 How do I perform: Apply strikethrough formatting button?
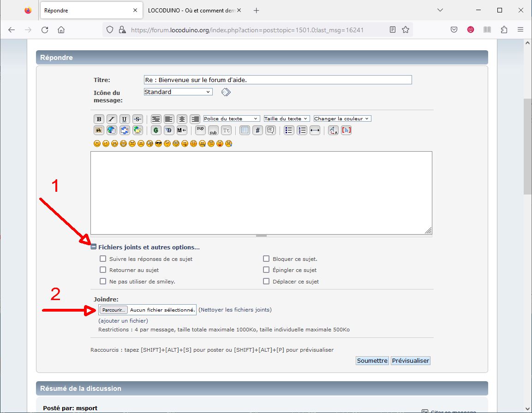(x=137, y=119)
